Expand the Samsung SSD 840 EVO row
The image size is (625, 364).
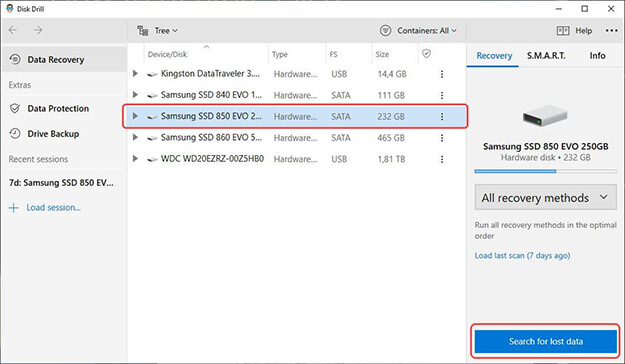(135, 95)
